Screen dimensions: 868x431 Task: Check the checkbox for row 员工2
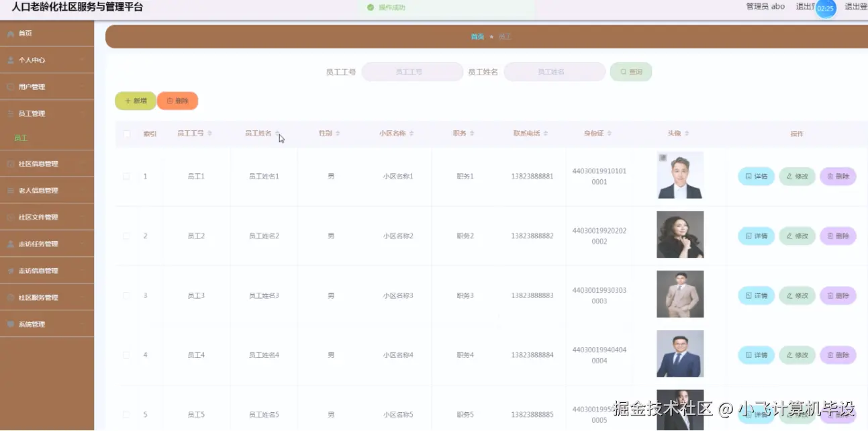tap(126, 236)
